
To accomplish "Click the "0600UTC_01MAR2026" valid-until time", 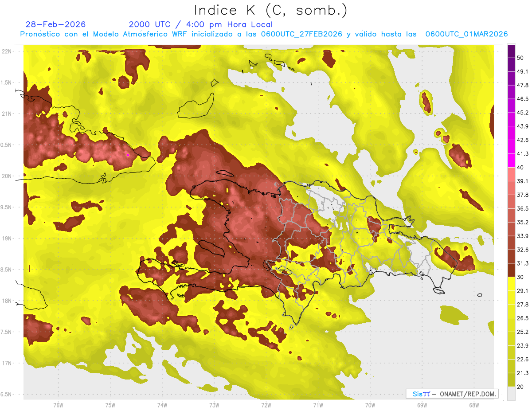I will 467,34.
